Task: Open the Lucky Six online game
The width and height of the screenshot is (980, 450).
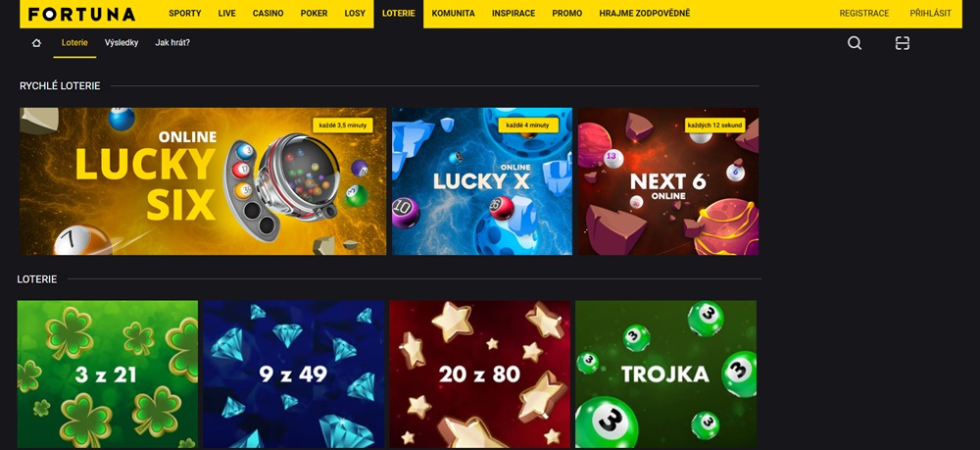Action: tap(203, 181)
